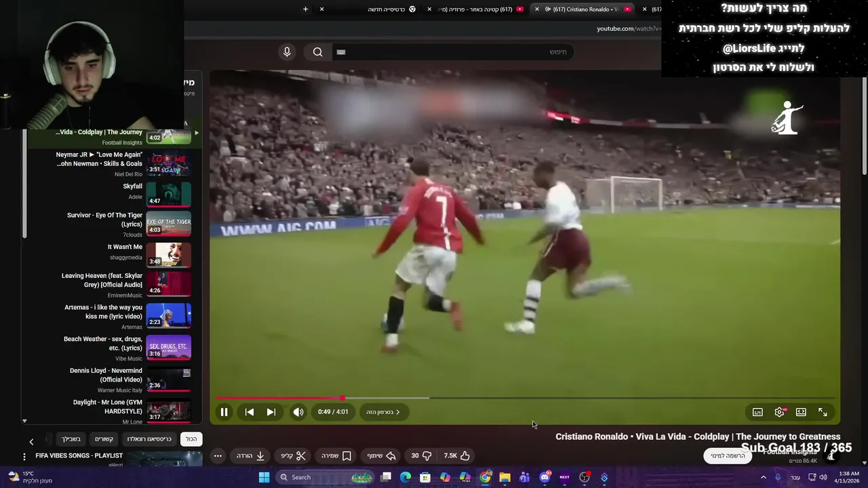Viewport: 868px width, 488px height.
Task: Close the Cristiano Ronaldo browser tab
Action: click(x=537, y=9)
